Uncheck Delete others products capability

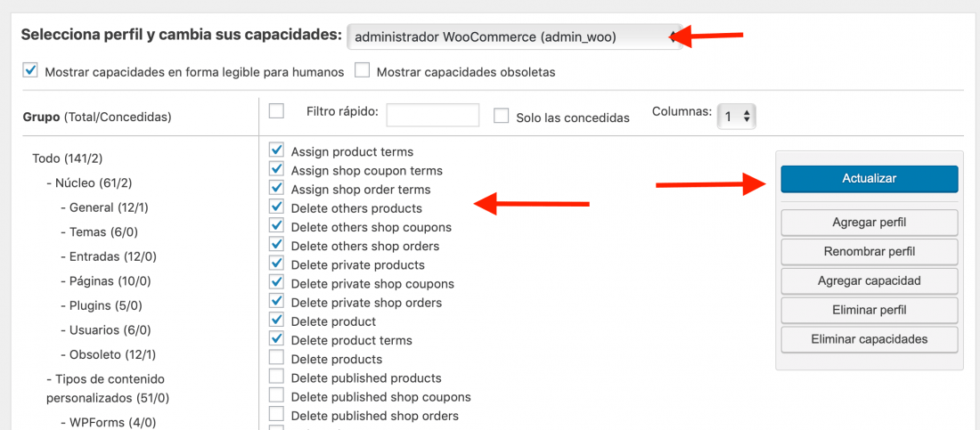pos(276,207)
